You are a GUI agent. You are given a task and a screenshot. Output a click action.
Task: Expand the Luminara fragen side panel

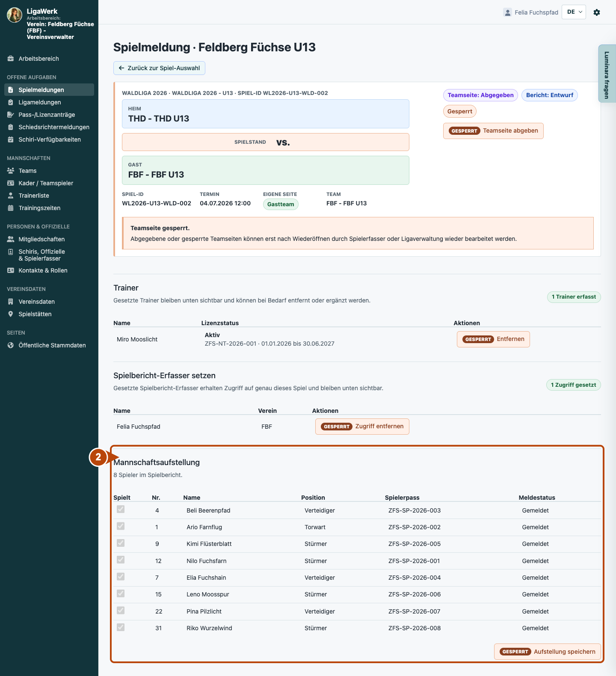coord(607,74)
